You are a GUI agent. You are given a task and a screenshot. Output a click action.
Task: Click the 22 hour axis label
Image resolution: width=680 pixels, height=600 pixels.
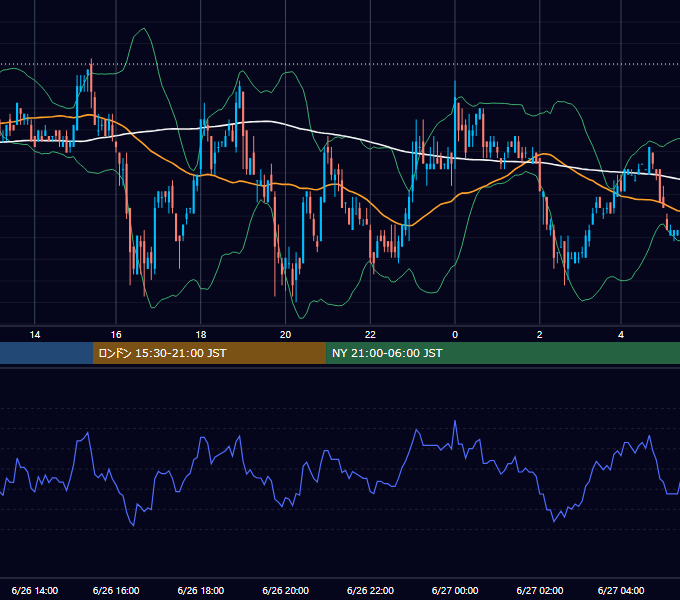(x=370, y=335)
